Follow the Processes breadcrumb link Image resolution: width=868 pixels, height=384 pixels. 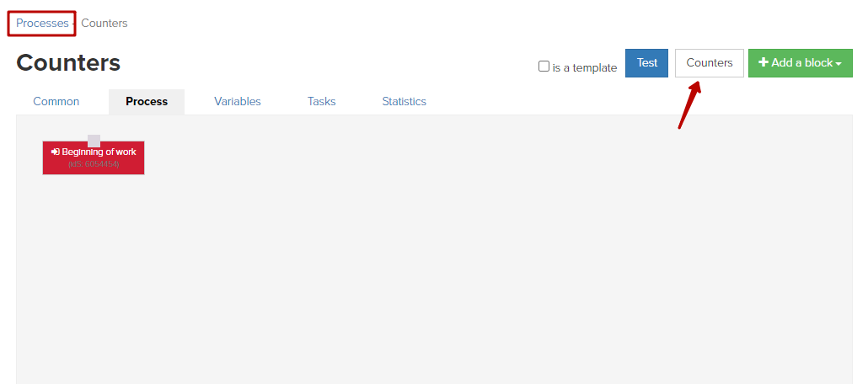pyautogui.click(x=42, y=24)
